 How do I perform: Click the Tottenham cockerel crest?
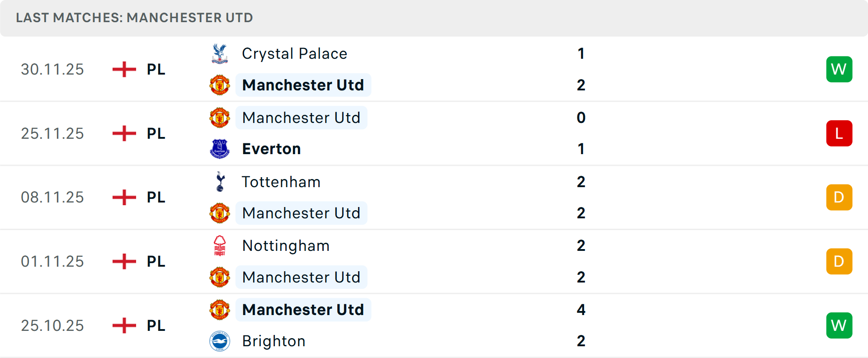coord(220,182)
